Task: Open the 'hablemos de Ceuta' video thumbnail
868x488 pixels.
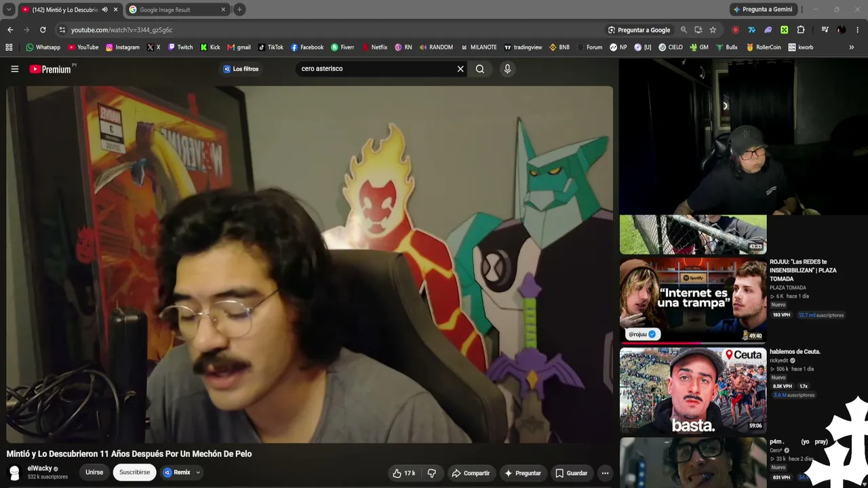Action: pyautogui.click(x=693, y=390)
